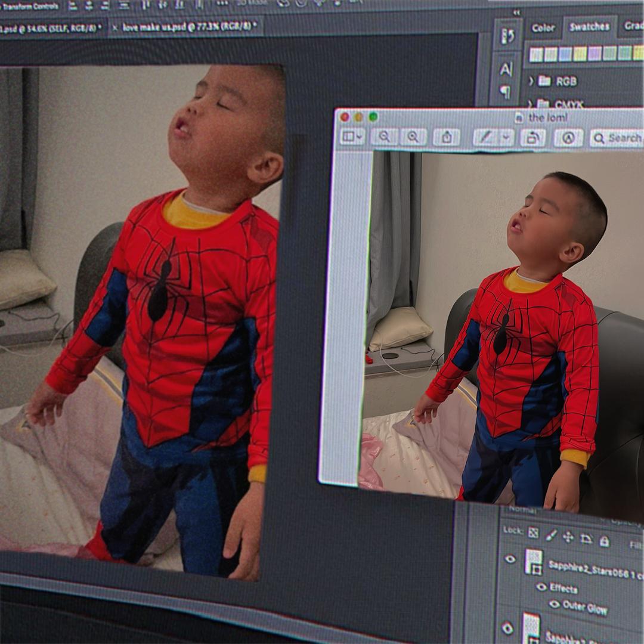This screenshot has width=644, height=644.
Task: Toggle visibility of layer Effects
Action: 541,587
